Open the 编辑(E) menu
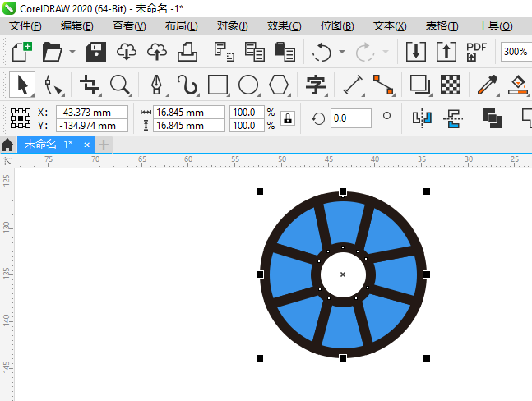 click(77, 26)
